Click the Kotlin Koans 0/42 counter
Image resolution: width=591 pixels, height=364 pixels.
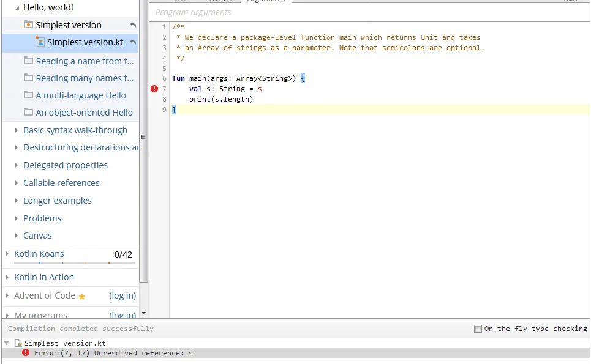[123, 254]
